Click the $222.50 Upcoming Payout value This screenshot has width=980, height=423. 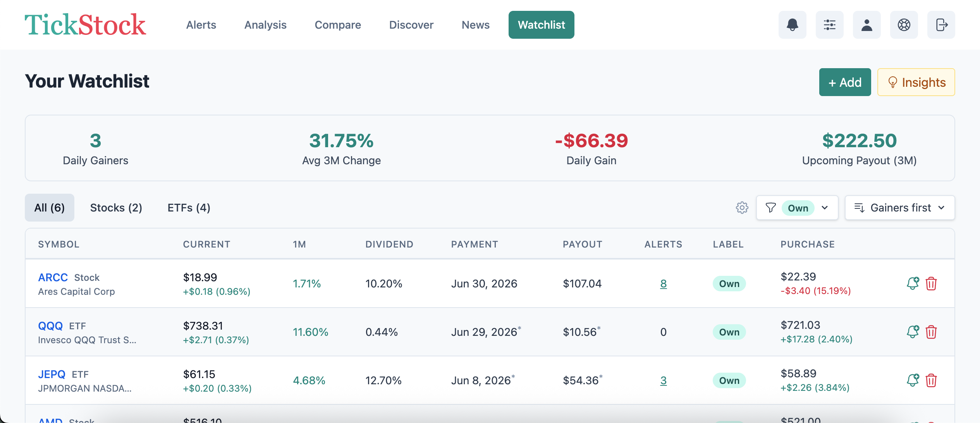pyautogui.click(x=860, y=141)
